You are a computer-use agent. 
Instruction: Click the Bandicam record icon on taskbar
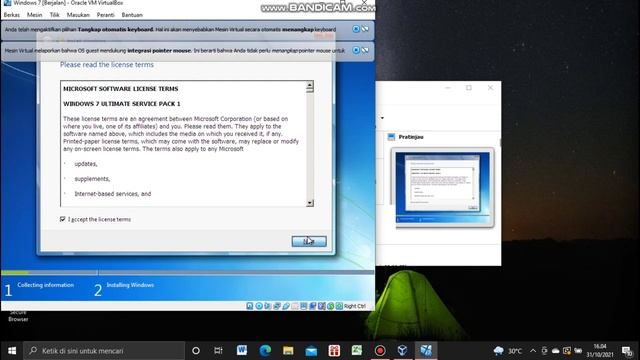pyautogui.click(x=380, y=350)
